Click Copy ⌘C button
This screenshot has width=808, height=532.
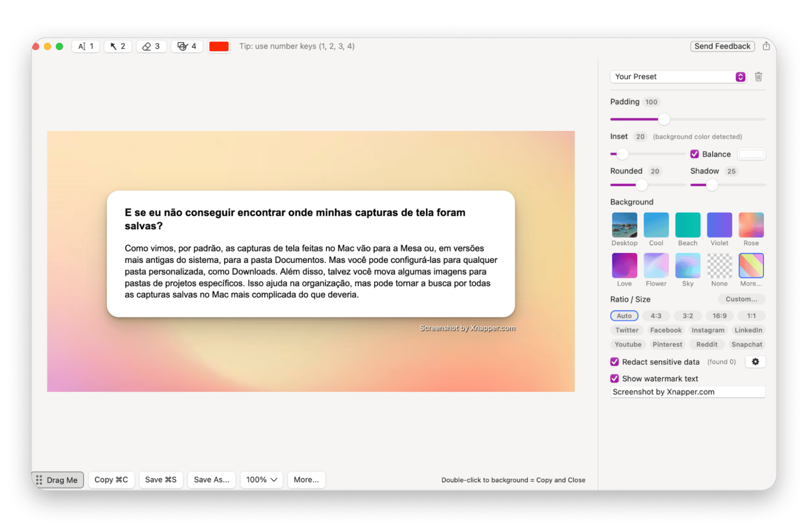point(111,480)
